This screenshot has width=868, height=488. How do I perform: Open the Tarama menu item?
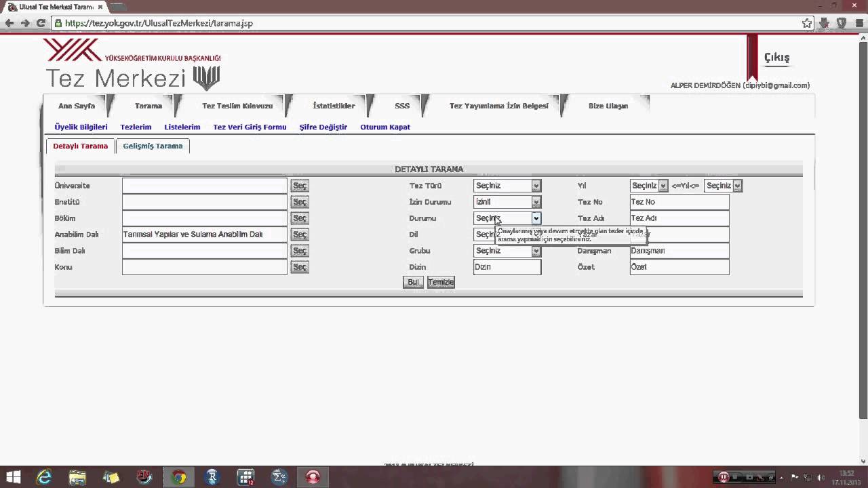149,106
